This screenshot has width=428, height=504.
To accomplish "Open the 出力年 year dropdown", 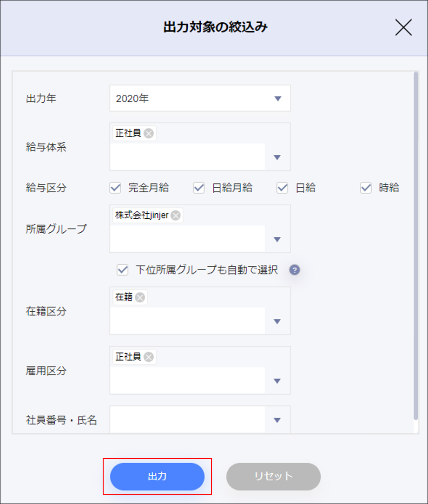I will pos(277,98).
